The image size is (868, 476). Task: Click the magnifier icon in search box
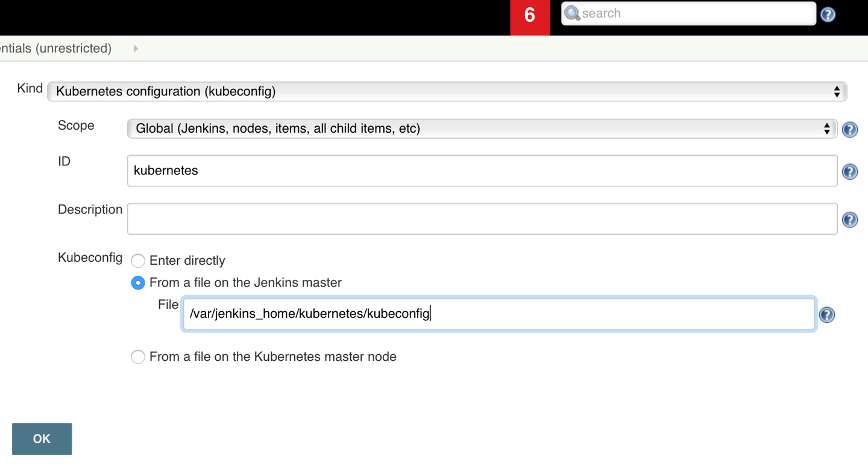(x=572, y=13)
